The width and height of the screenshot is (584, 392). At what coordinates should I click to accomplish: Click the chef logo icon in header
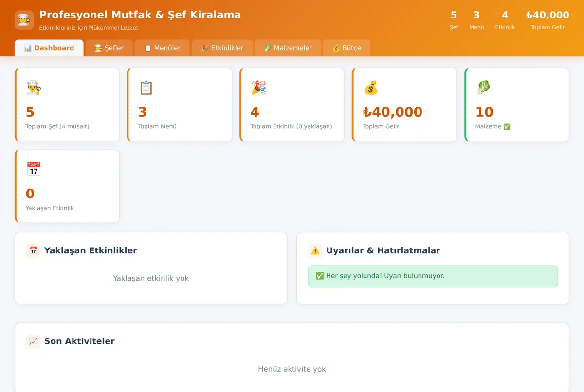(24, 20)
